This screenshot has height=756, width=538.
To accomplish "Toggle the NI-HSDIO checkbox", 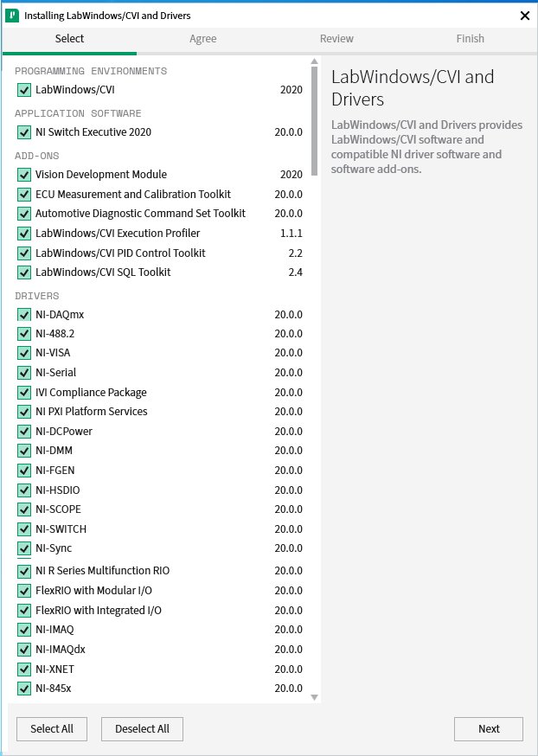I will click(x=23, y=490).
